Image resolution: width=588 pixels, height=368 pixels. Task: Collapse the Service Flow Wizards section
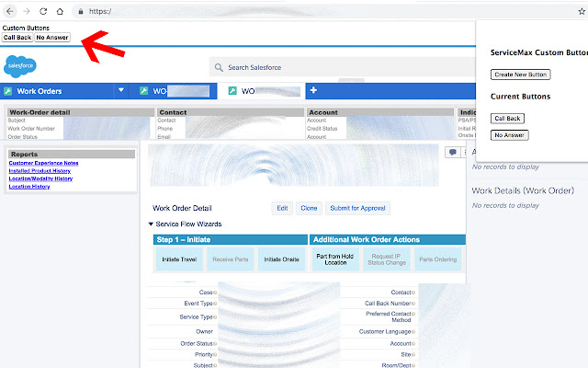[x=151, y=224]
